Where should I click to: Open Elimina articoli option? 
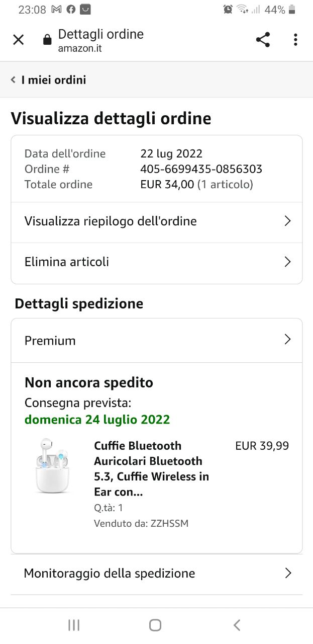[x=67, y=262]
